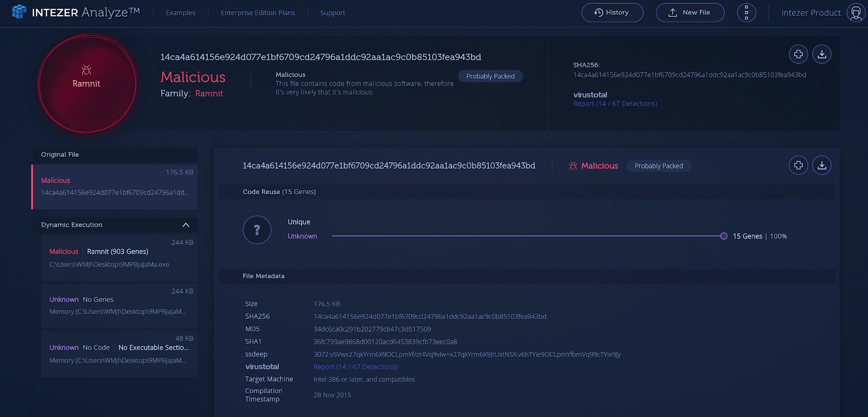Click the Intezer Analyze cube logo

click(x=19, y=11)
